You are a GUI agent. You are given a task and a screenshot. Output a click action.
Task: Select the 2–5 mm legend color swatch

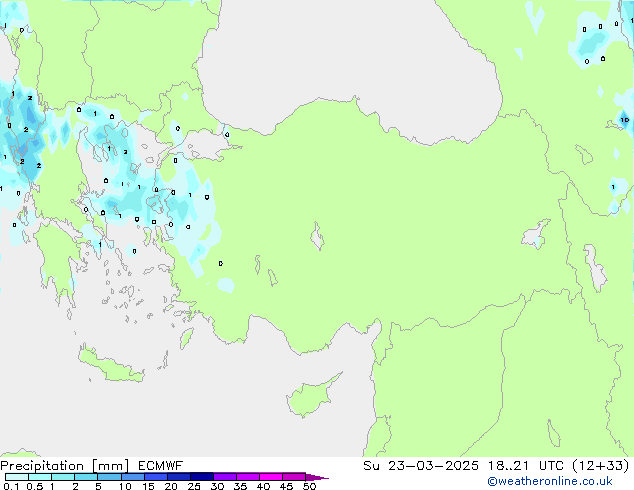[86, 477]
